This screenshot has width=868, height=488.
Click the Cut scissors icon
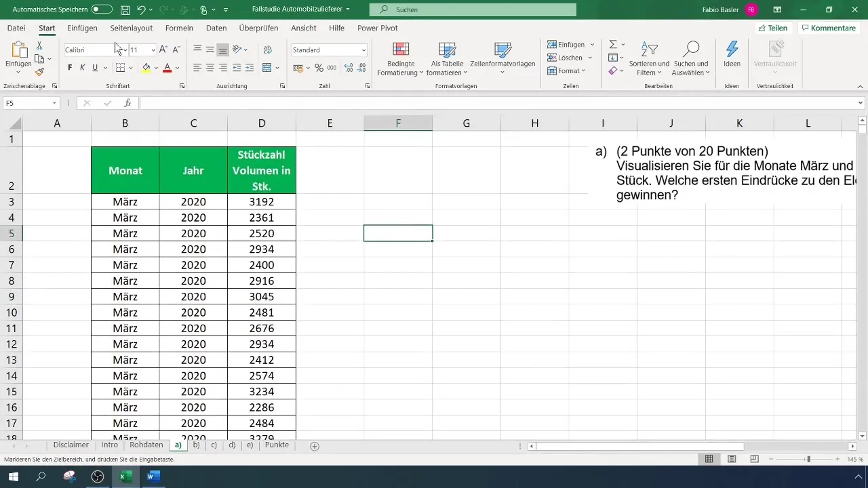[x=39, y=45]
